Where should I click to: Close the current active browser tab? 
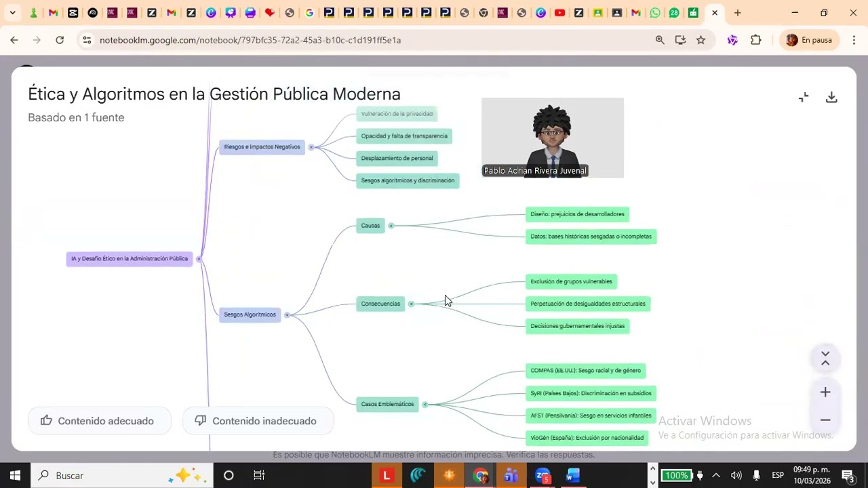(x=714, y=13)
